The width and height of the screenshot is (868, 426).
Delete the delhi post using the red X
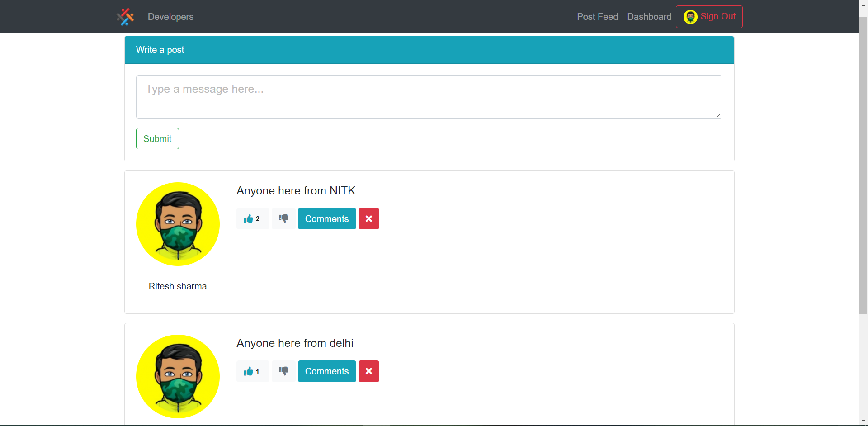point(368,371)
